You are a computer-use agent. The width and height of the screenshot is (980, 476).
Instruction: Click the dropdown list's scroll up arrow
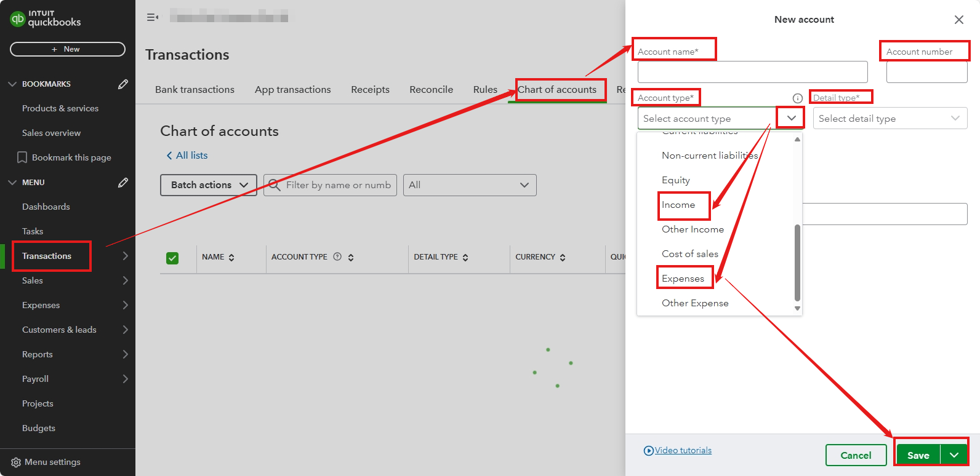click(797, 139)
